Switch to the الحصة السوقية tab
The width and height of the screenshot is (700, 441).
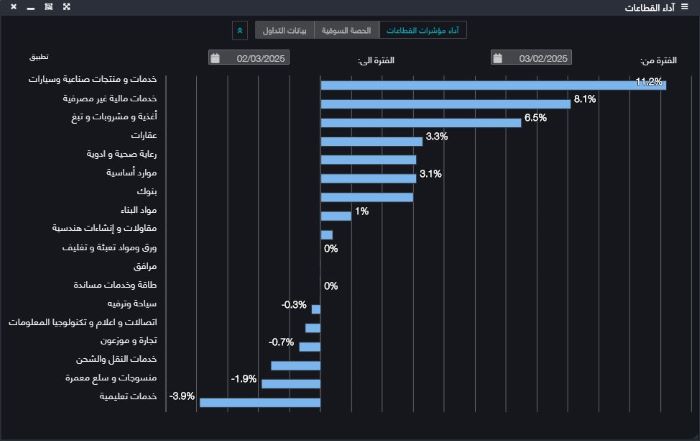347,30
